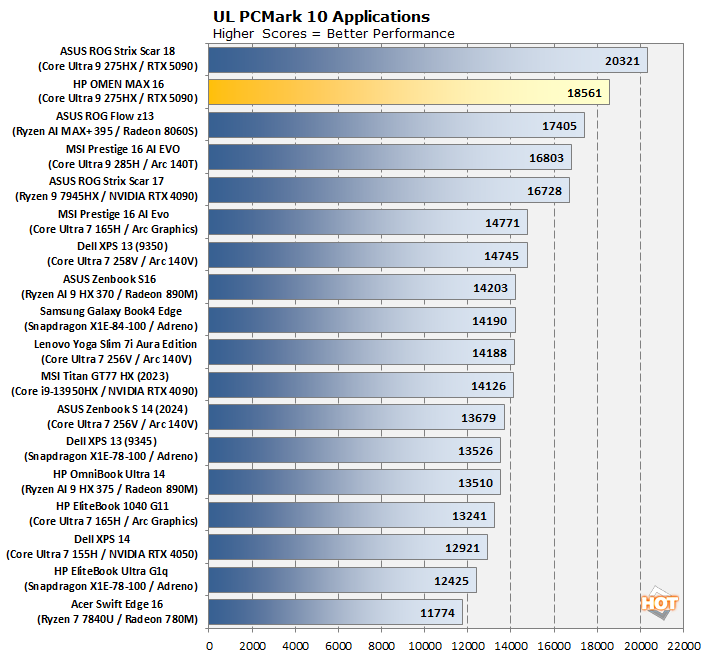Click the 13241 score value
Viewport: 708px width, 668px height.
469,516
